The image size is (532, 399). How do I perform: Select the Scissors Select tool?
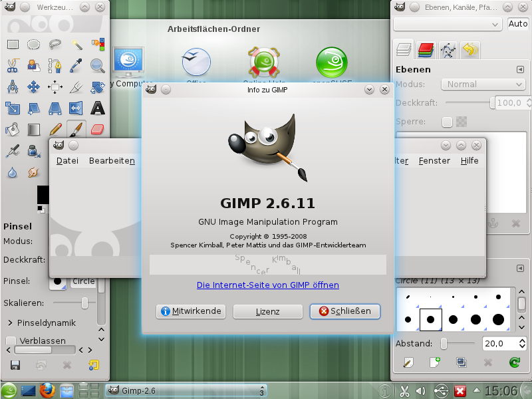[13, 65]
